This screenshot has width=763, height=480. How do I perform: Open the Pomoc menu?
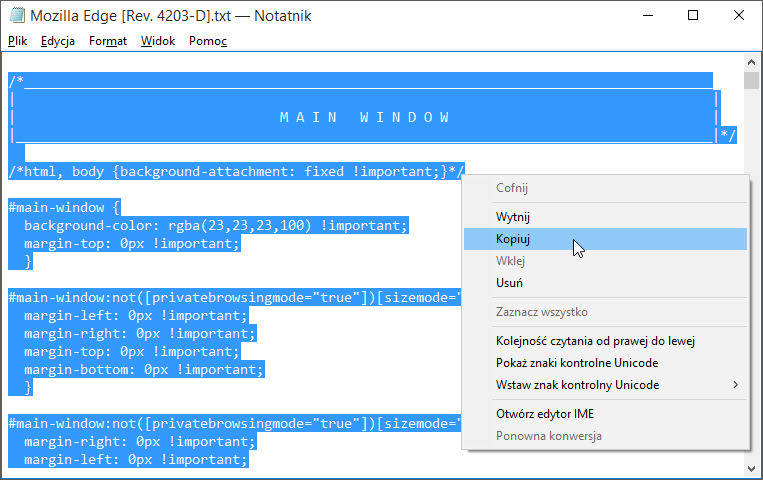pos(208,41)
